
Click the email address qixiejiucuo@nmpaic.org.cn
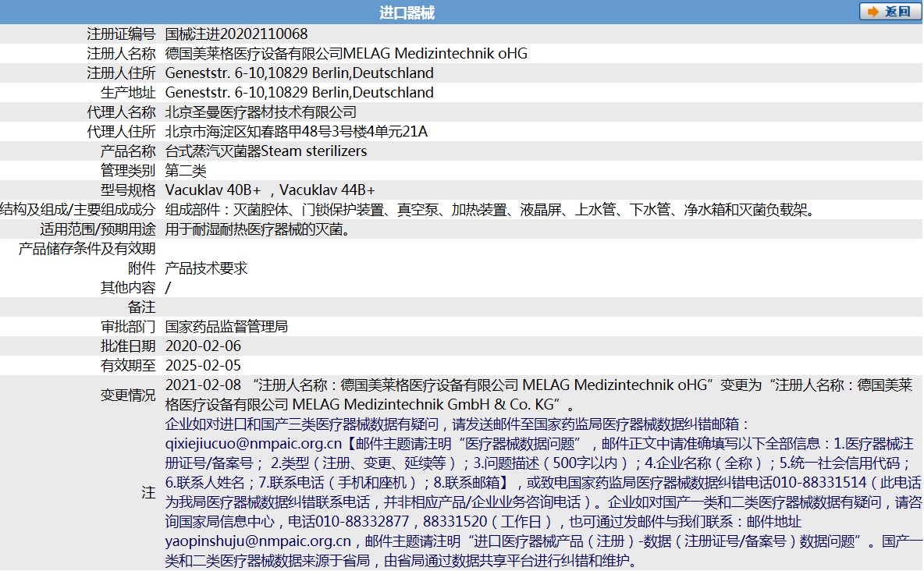[x=254, y=444]
